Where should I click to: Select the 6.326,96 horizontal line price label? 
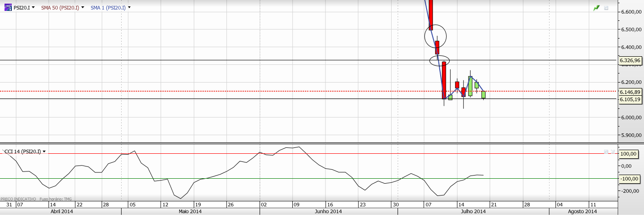point(630,60)
